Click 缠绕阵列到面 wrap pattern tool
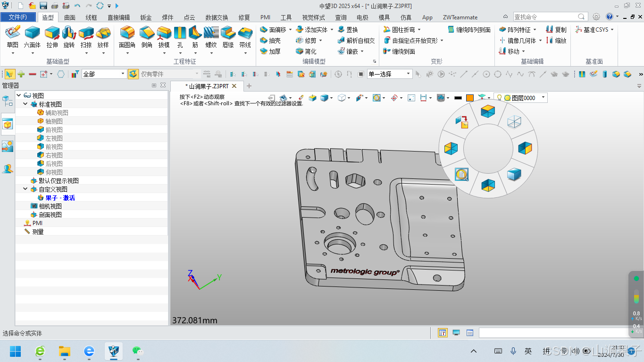Screen dimensions: 644x362 [469, 30]
